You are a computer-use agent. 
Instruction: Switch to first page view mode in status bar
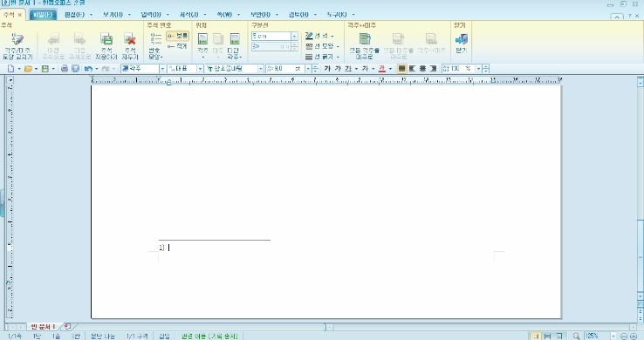click(x=536, y=336)
